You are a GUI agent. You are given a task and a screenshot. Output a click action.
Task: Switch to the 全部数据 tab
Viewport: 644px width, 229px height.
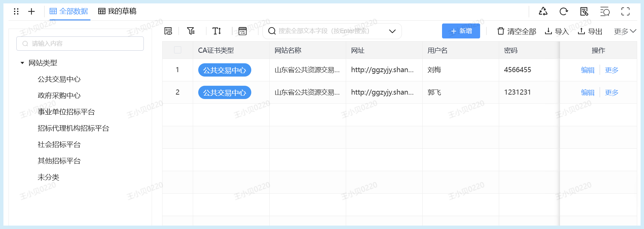[69, 11]
